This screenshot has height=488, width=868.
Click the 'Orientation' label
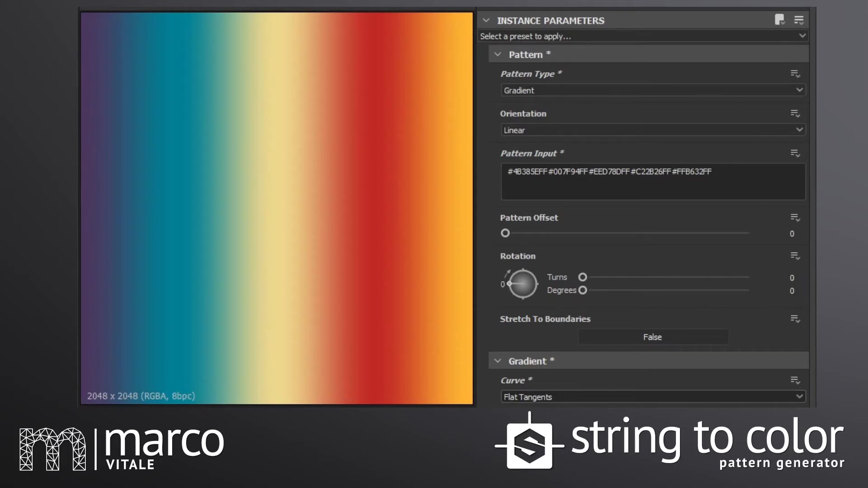click(523, 114)
